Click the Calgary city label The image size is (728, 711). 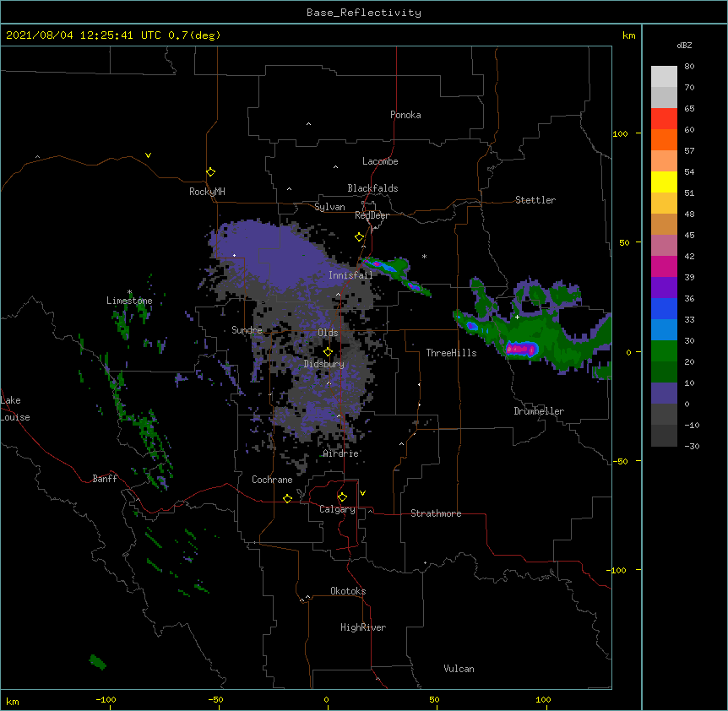click(337, 509)
